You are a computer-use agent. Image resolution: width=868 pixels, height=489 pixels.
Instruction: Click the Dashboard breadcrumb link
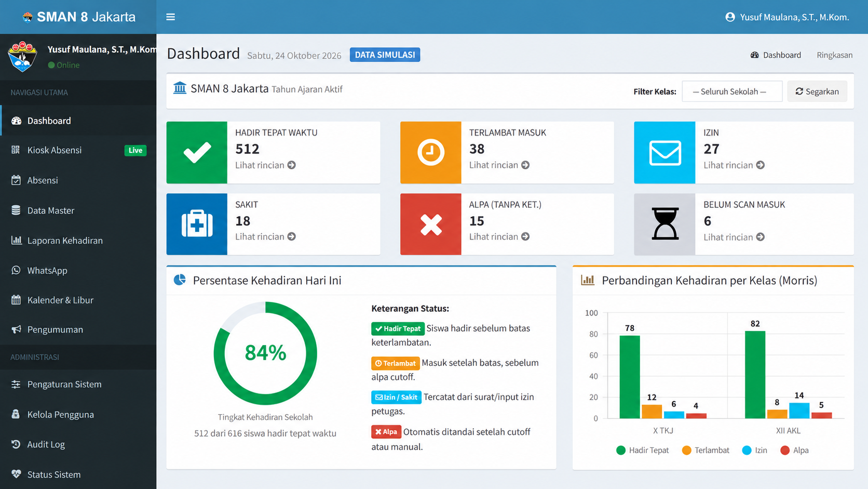(x=776, y=55)
